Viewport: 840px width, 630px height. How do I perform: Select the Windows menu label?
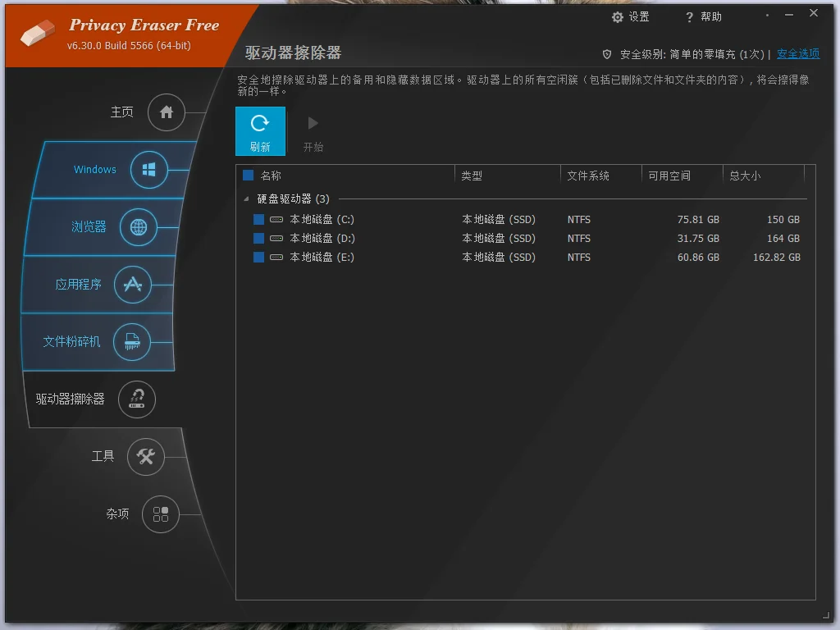tap(95, 169)
